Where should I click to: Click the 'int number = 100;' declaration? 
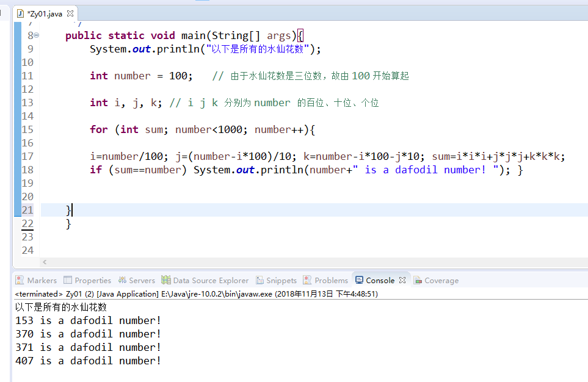[x=142, y=76]
